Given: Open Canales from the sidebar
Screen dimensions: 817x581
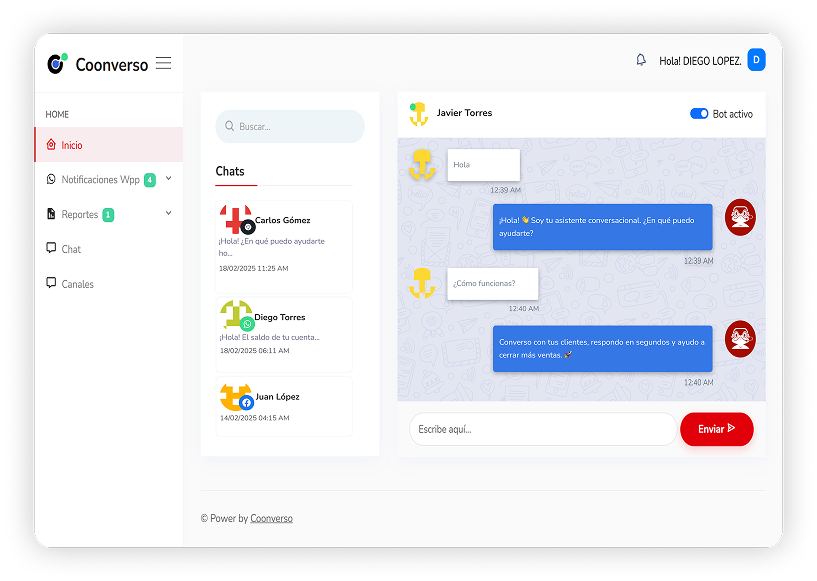Looking at the screenshot, I should [77, 284].
